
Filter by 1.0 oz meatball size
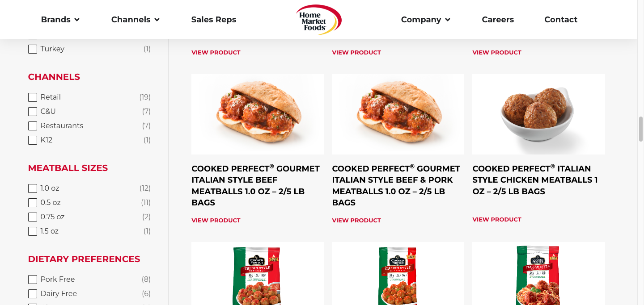point(33,188)
